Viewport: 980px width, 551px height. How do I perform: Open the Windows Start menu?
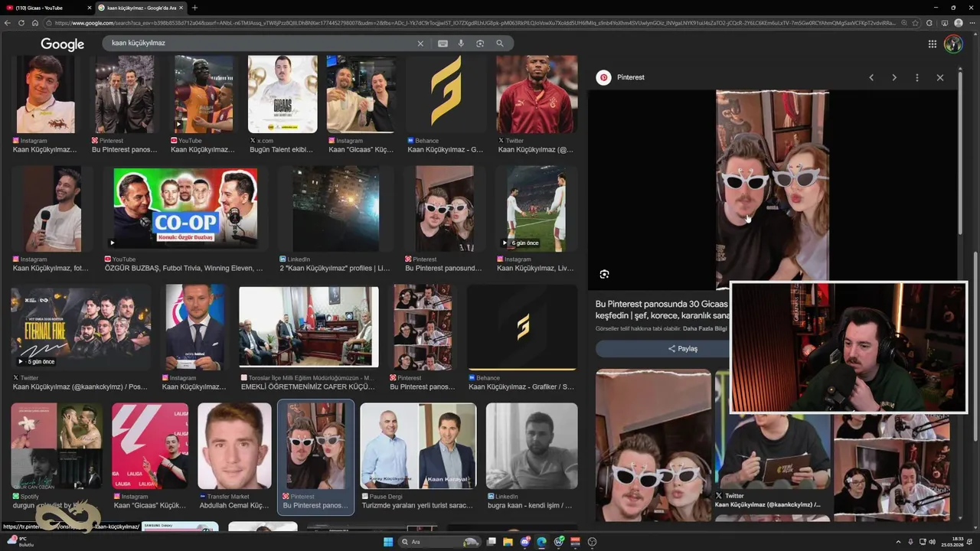click(387, 542)
